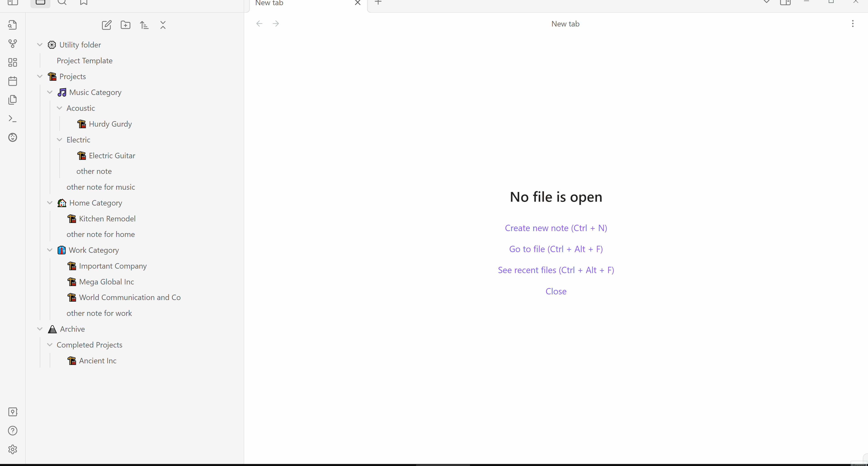The width and height of the screenshot is (868, 466).
Task: Open the help question mark icon
Action: click(x=12, y=431)
